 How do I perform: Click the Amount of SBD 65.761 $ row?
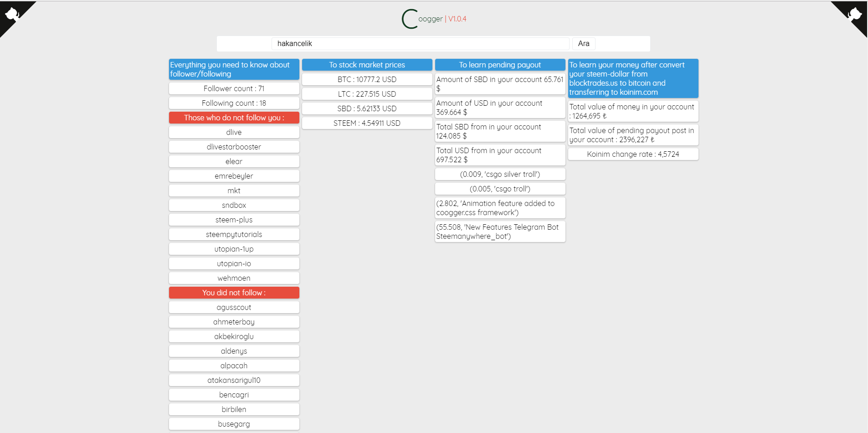[500, 84]
